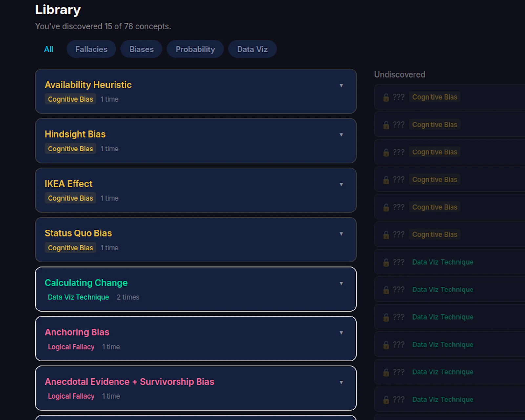Click the '1 time' count on IKEA Effect
Image resolution: width=525 pixels, height=420 pixels.
tap(110, 198)
